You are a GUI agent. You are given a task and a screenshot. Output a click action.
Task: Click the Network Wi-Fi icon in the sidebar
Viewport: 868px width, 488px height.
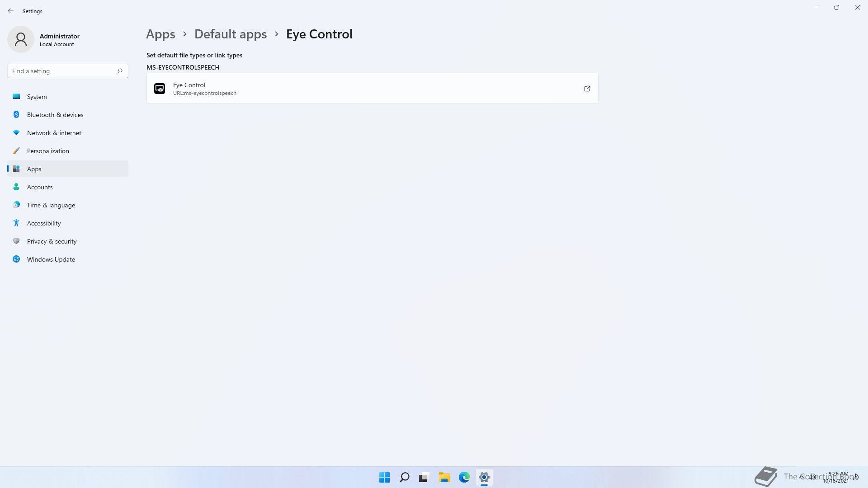click(16, 132)
